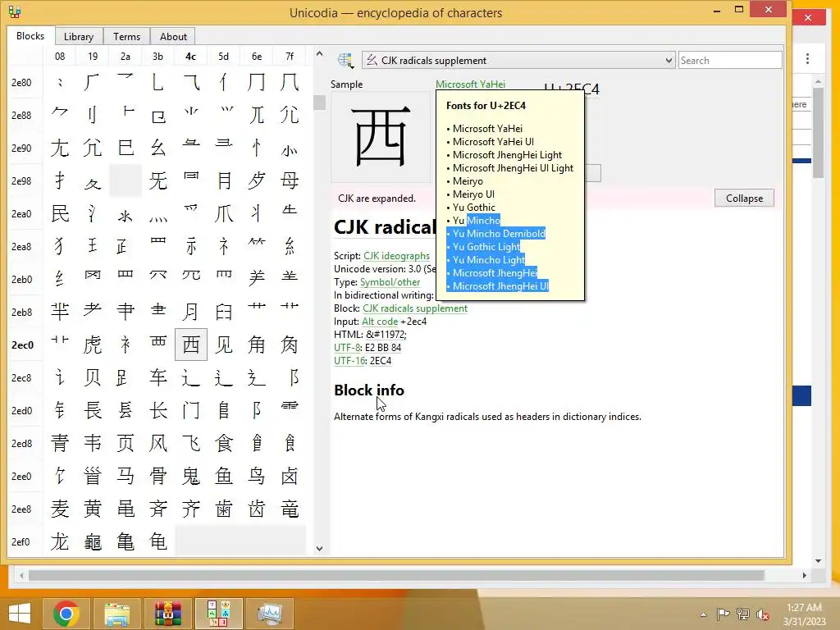Image resolution: width=840 pixels, height=630 pixels.
Task: Click the horizontal scrollbar left arrow
Action: click(x=21, y=575)
